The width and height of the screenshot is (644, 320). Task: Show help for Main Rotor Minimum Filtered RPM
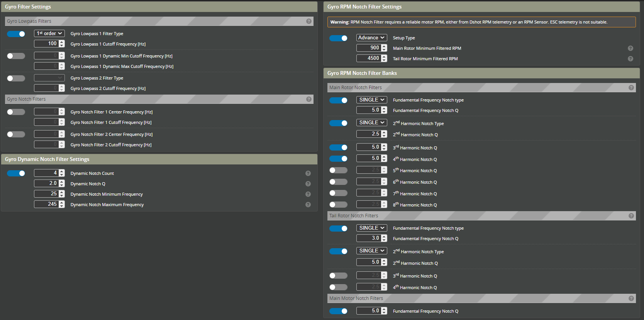coord(630,48)
